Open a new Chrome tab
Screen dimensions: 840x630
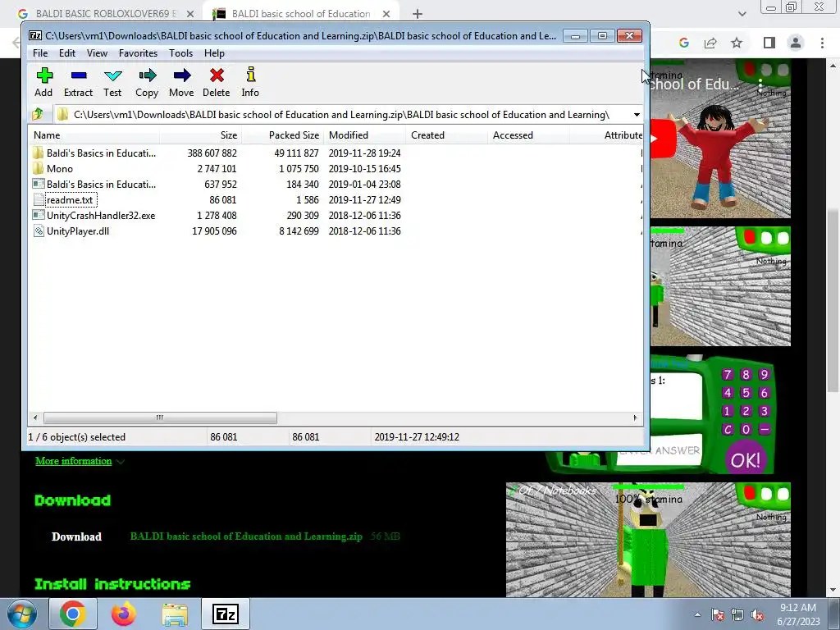coord(418,14)
